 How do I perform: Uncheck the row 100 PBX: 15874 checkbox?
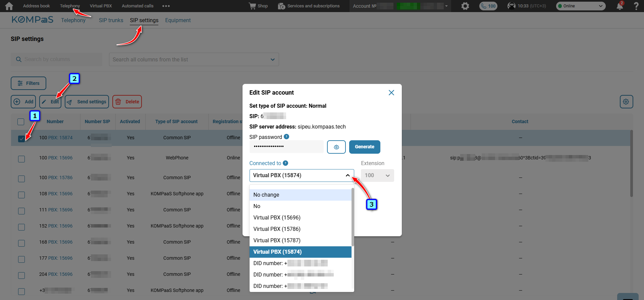(21, 139)
